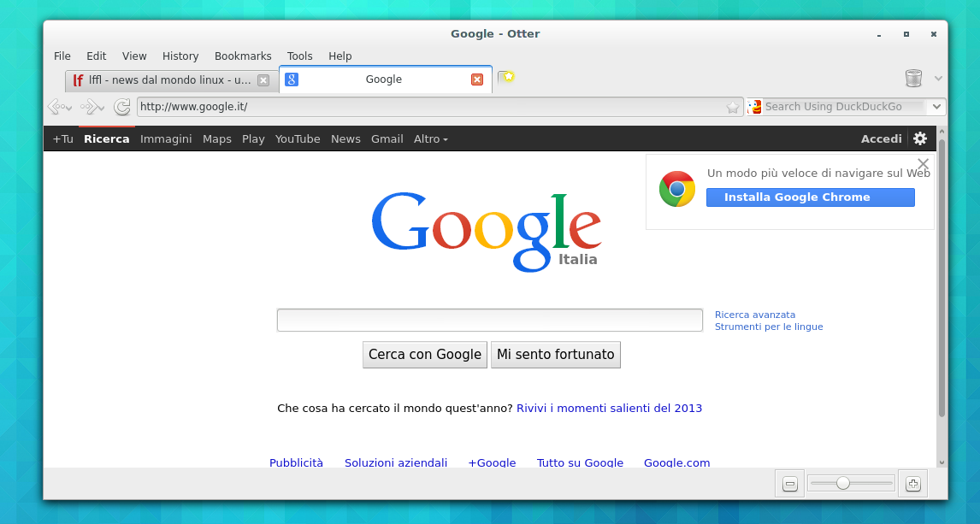Close the lffl news tab

pyautogui.click(x=263, y=80)
